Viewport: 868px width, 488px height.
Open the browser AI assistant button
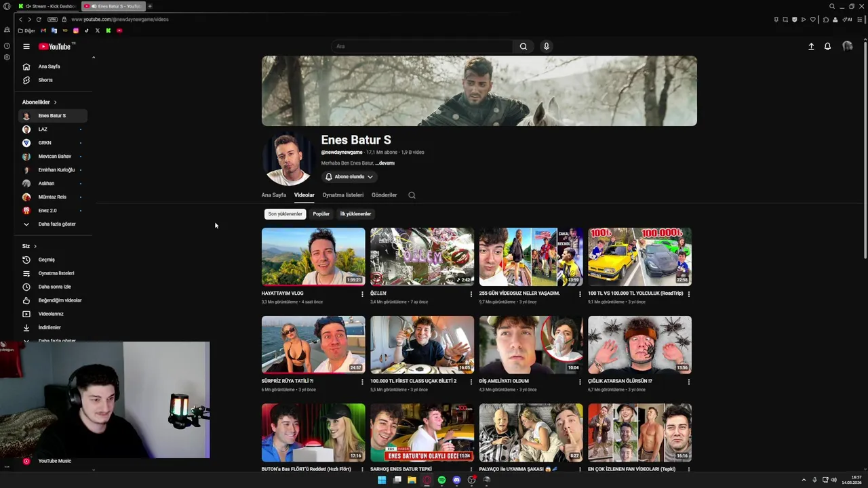(847, 19)
